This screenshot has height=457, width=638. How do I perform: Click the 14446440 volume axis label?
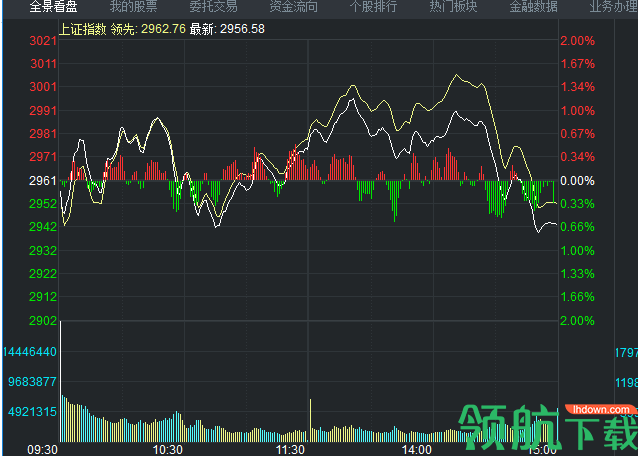(x=30, y=352)
